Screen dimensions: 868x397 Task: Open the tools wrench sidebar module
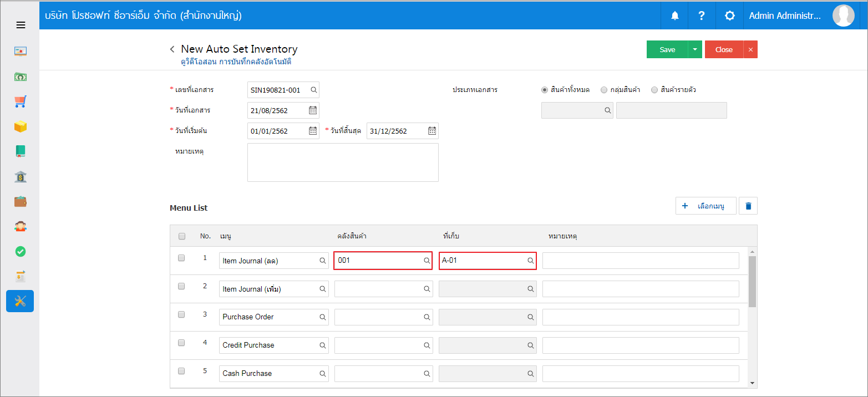[x=20, y=301]
